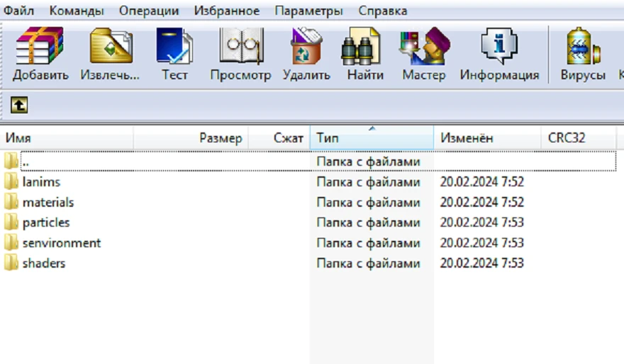Sort by the Размер column header
This screenshot has height=364, width=624.
click(191, 138)
